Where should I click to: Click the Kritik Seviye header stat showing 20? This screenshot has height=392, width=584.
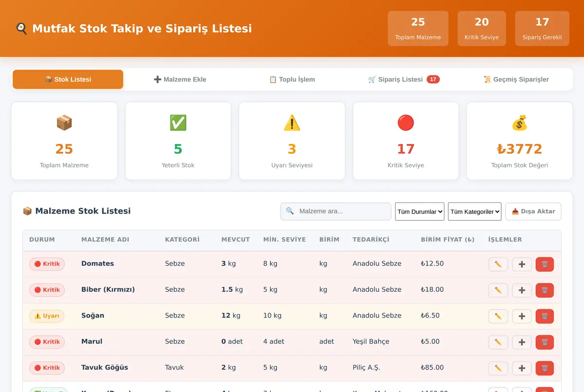(482, 29)
